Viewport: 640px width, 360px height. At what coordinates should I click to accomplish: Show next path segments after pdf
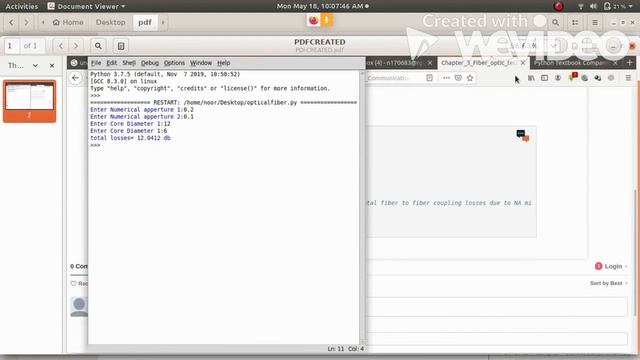163,22
